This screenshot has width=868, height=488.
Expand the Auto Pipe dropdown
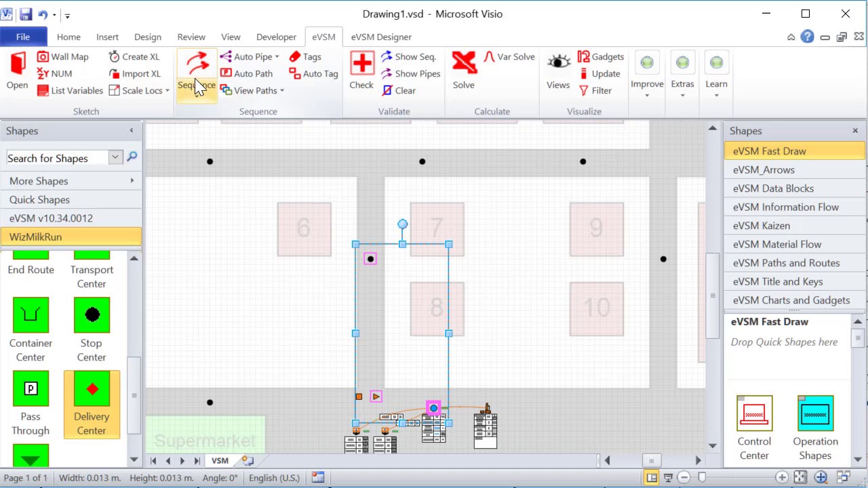277,57
